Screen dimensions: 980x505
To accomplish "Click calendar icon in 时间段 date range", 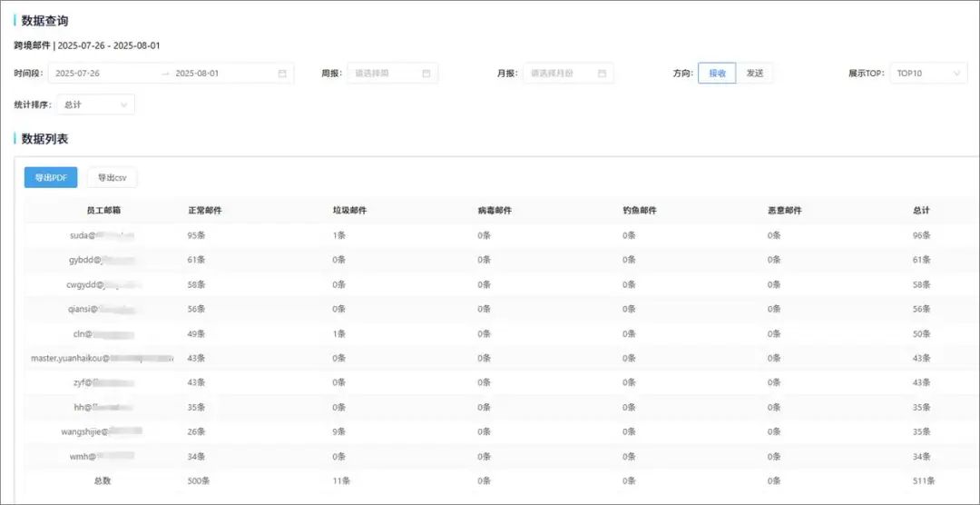I will [x=282, y=74].
